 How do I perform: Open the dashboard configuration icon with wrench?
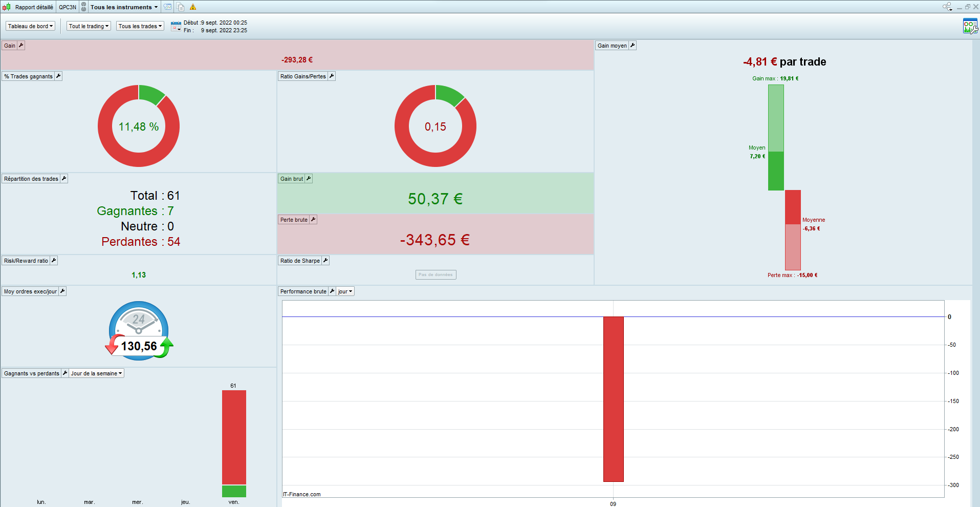pyautogui.click(x=970, y=26)
